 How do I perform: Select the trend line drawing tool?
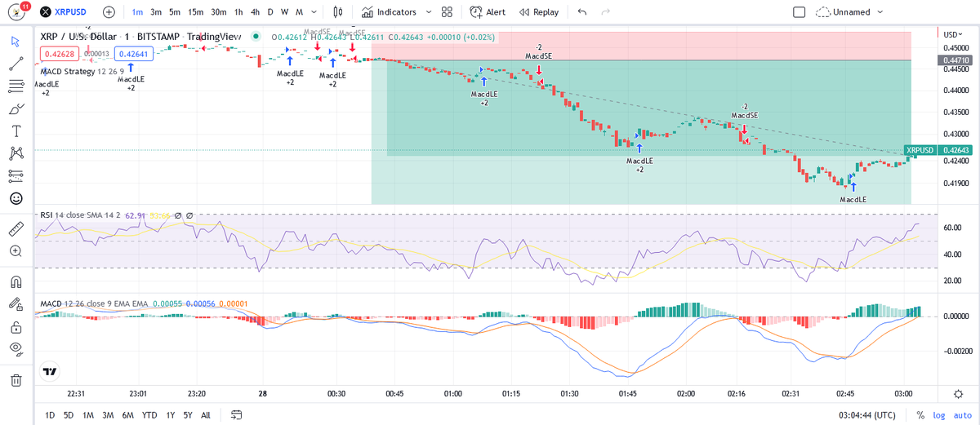(x=16, y=64)
